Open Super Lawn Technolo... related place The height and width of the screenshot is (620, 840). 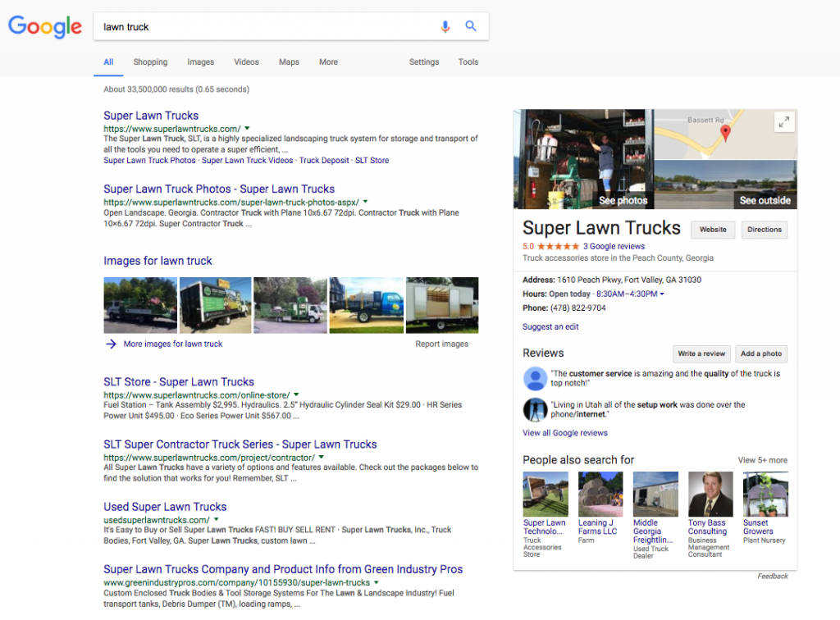[x=546, y=514]
